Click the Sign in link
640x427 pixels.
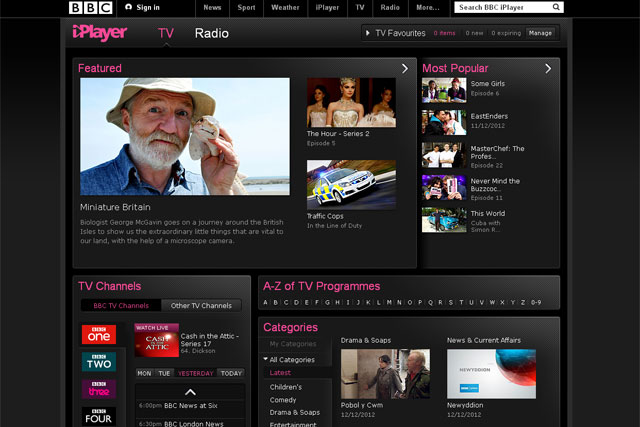pyautogui.click(x=148, y=7)
